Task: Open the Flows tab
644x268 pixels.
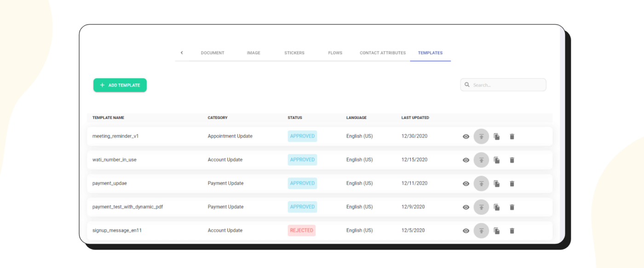Action: point(335,53)
